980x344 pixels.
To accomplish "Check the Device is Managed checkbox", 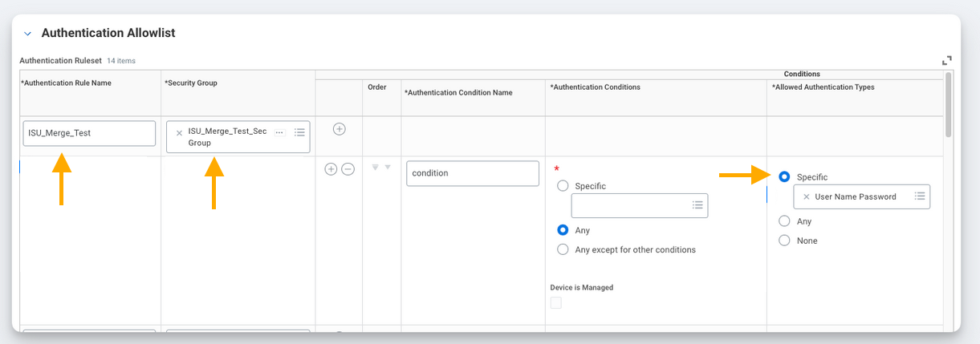I will (556, 303).
